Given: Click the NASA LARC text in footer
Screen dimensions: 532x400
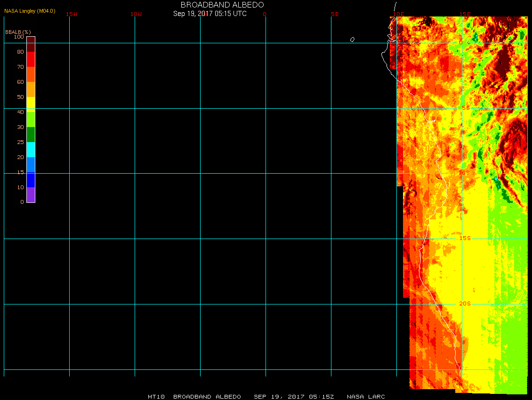Looking at the screenshot, I should click(x=366, y=397).
